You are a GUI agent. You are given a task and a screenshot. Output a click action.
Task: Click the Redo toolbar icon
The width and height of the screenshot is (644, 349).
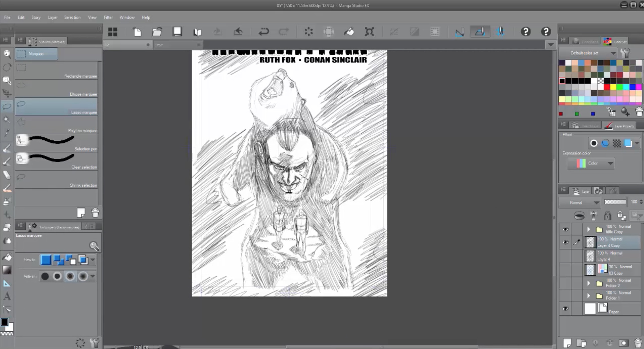283,32
